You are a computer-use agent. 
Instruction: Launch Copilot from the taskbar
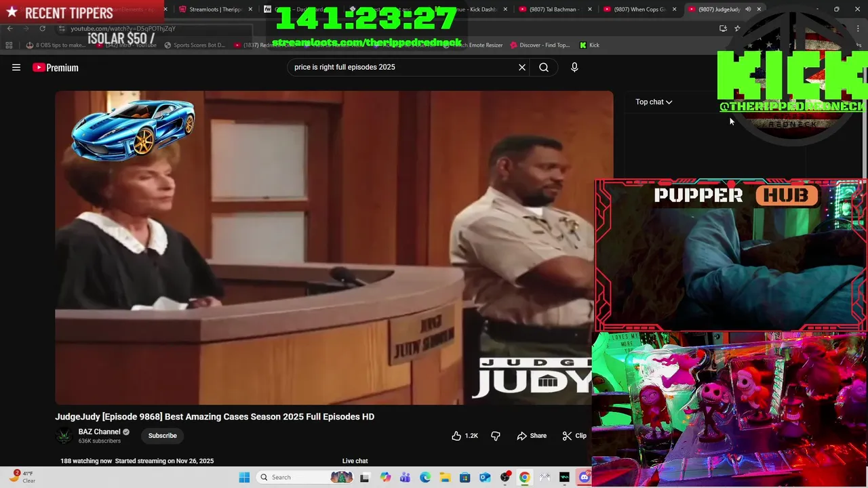(x=385, y=477)
